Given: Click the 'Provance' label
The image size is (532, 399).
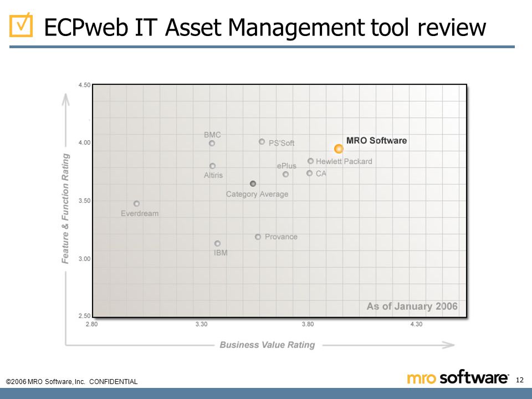Looking at the screenshot, I should [281, 237].
